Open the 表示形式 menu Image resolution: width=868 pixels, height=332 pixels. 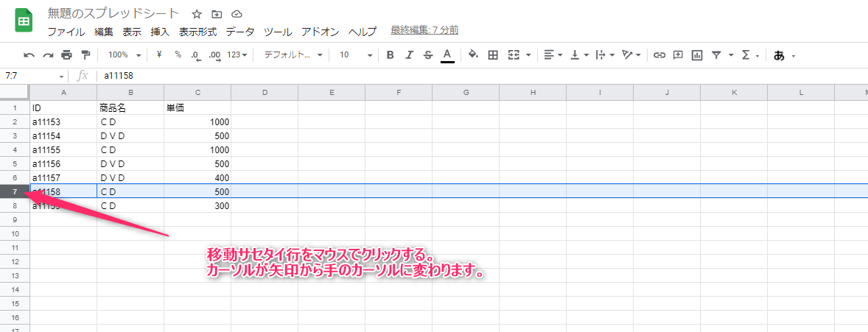coord(197,32)
